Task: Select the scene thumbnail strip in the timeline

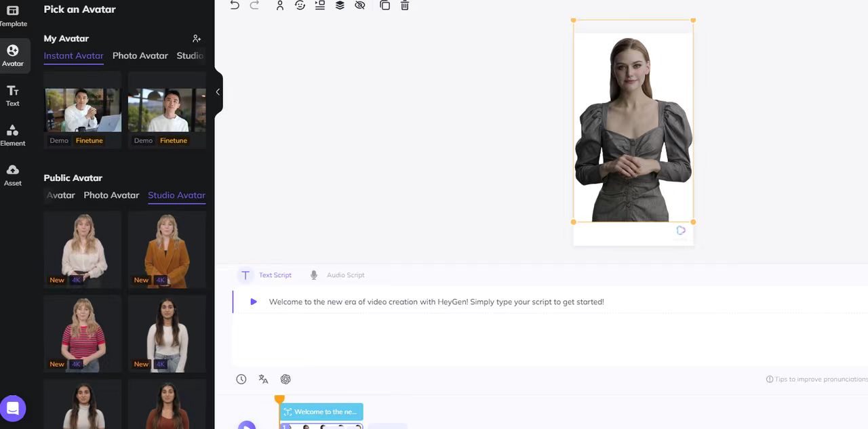Action: point(322,426)
